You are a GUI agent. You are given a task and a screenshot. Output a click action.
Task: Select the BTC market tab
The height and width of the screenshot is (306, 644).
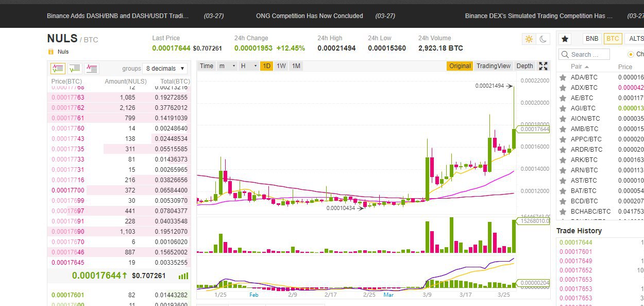tap(613, 39)
